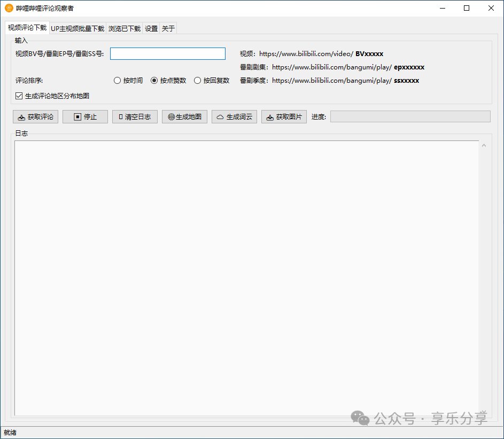Open the 浏览已下载 tab
This screenshot has width=504, height=439.
coord(124,29)
